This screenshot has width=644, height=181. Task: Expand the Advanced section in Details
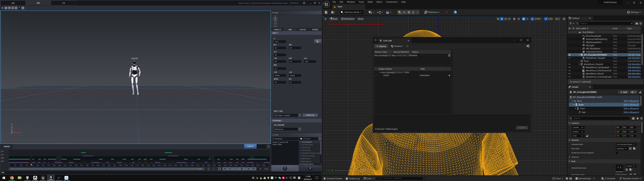pyautogui.click(x=570, y=157)
